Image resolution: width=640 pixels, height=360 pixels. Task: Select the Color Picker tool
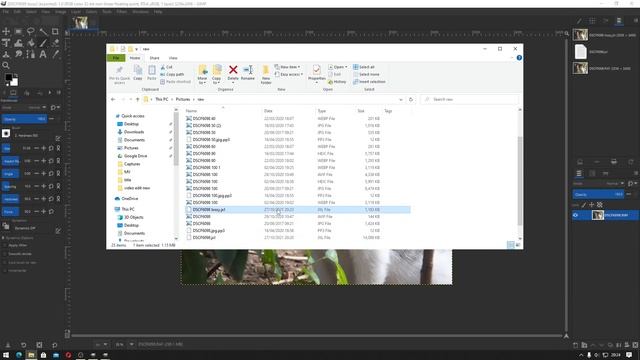[55, 54]
